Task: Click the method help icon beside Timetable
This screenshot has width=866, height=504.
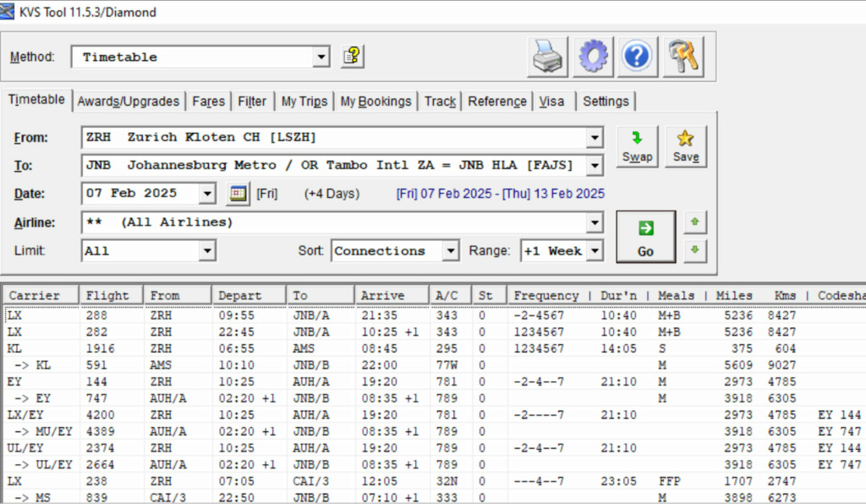Action: tap(353, 57)
